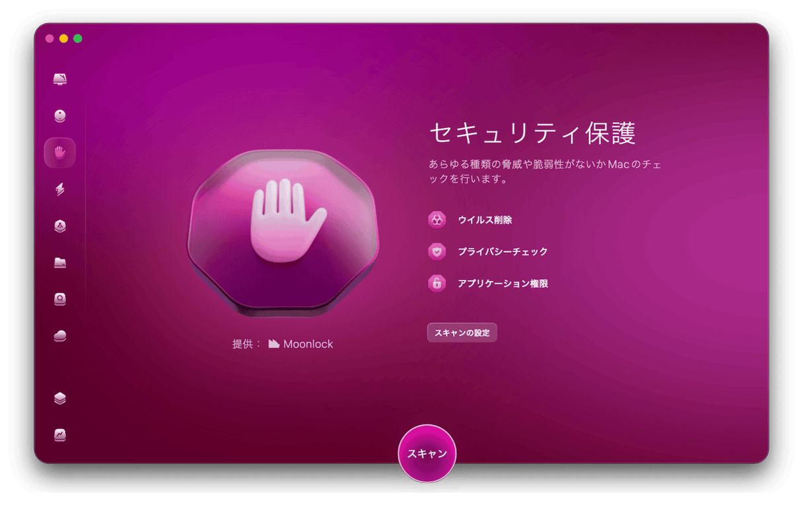Open Applications hexagon icon in sidebar
The height and width of the screenshot is (532, 803).
(60, 226)
